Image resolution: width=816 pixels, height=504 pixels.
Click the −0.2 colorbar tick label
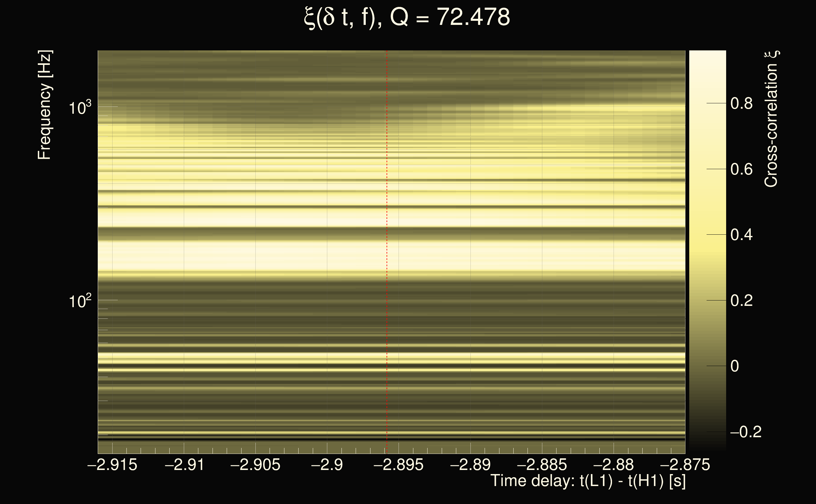(x=746, y=432)
